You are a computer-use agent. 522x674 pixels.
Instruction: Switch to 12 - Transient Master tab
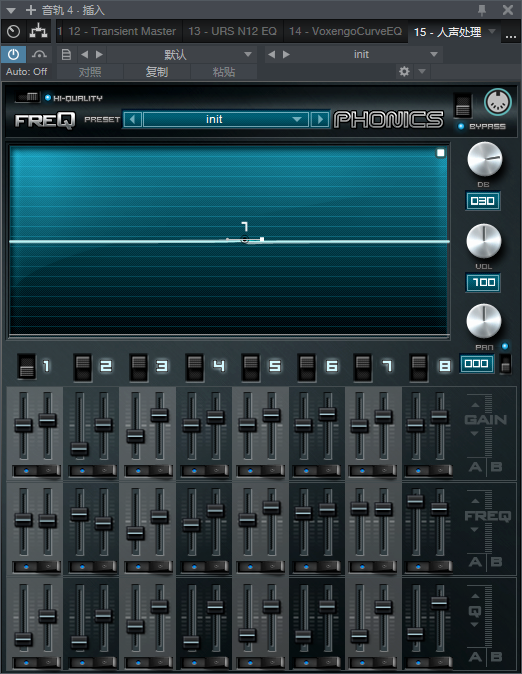[122, 31]
